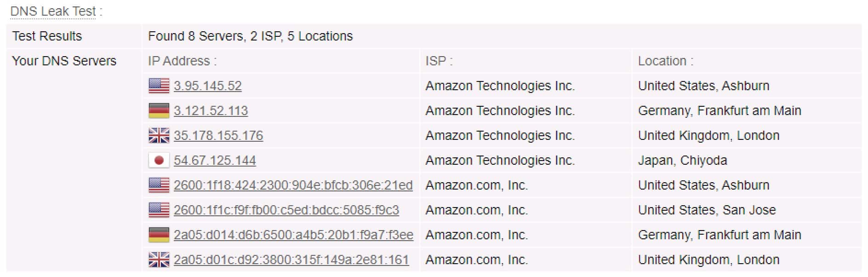This screenshot has height=277, width=868.
Task: Select IPv6 link 2a05:d014:d6b:6500:a4b5:20b1:f9a7:f3ee
Action: click(x=293, y=235)
